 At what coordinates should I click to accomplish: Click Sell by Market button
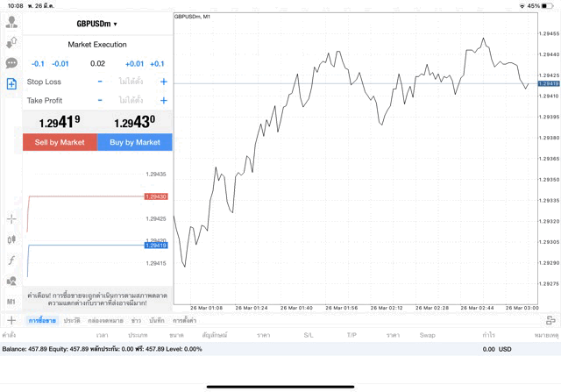click(x=60, y=142)
